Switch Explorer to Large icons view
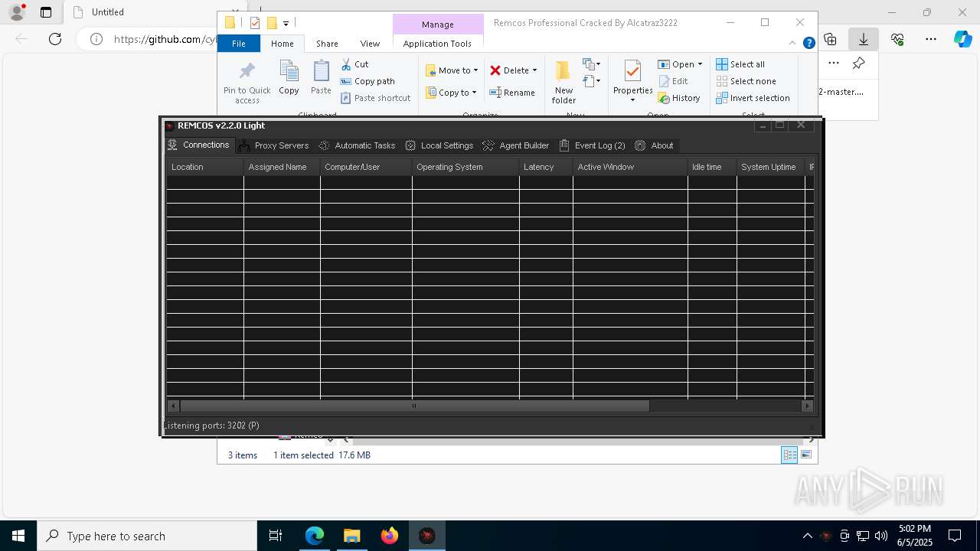The image size is (980, 551). click(x=806, y=455)
